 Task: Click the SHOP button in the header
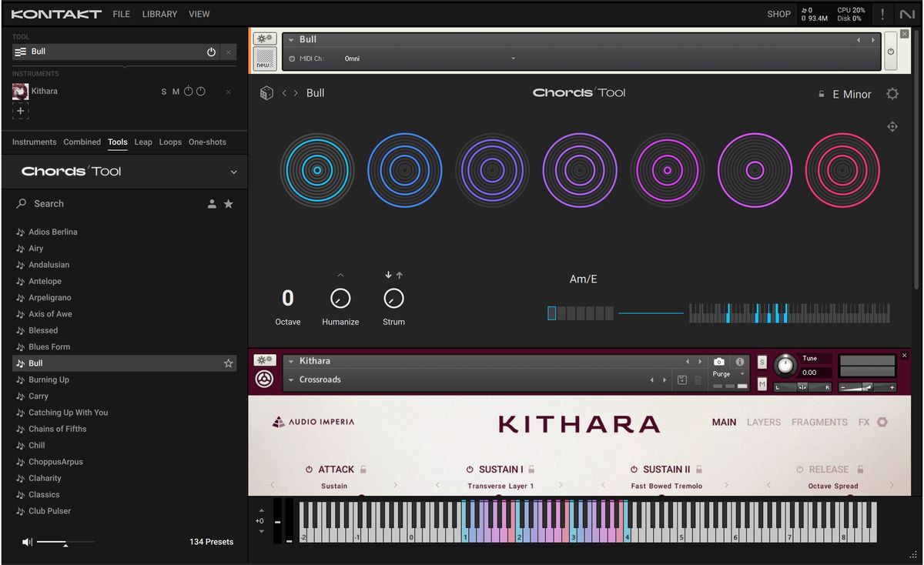click(x=778, y=14)
